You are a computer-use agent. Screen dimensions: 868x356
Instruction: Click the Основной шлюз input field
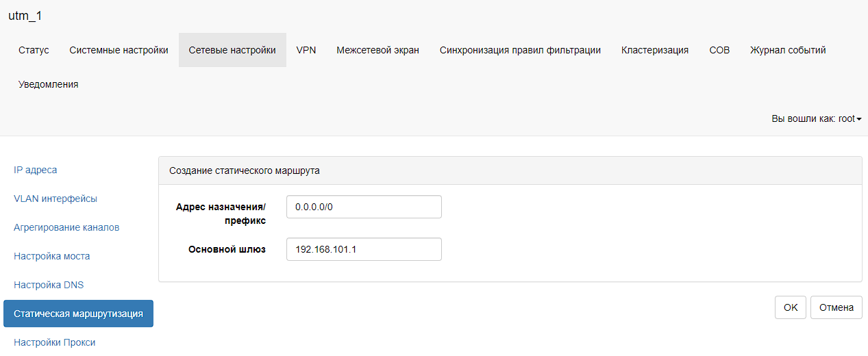click(x=364, y=249)
